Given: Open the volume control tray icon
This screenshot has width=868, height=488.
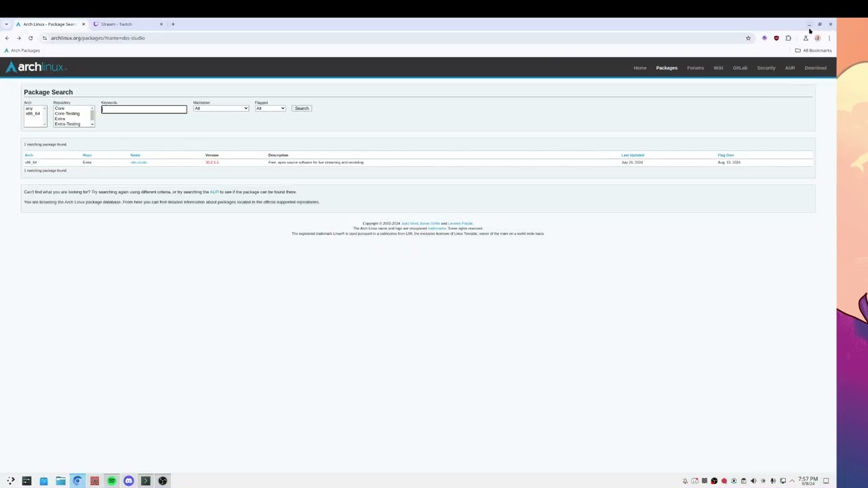Looking at the screenshot, I should tap(753, 481).
